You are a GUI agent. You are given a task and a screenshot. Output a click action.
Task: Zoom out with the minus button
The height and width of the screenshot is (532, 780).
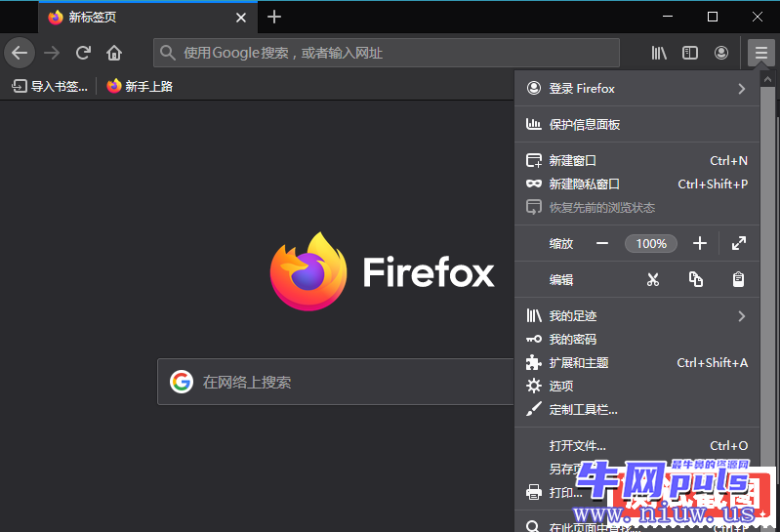pos(602,244)
